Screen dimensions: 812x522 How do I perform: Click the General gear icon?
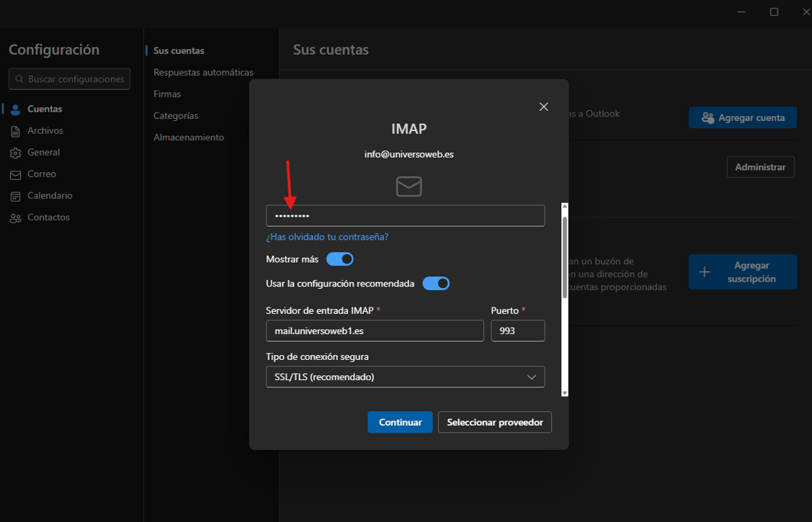click(15, 153)
